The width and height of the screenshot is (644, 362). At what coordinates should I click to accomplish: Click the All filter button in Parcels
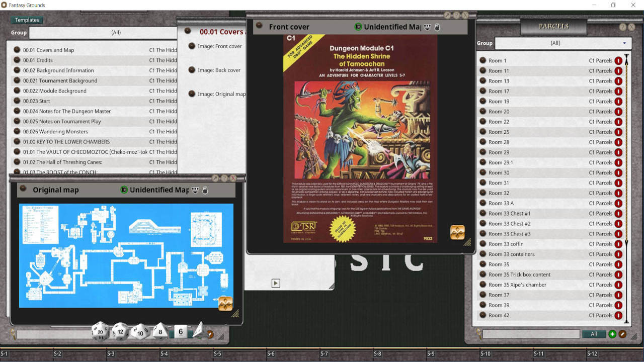[x=593, y=334]
